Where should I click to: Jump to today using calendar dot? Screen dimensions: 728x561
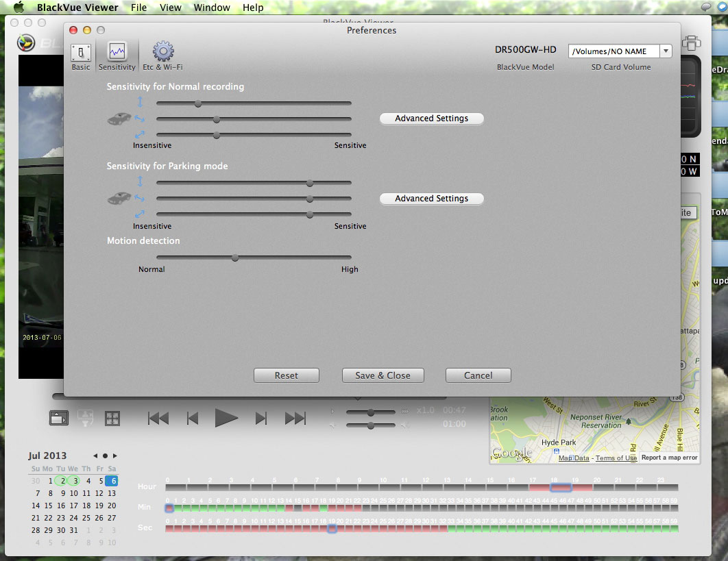click(105, 456)
